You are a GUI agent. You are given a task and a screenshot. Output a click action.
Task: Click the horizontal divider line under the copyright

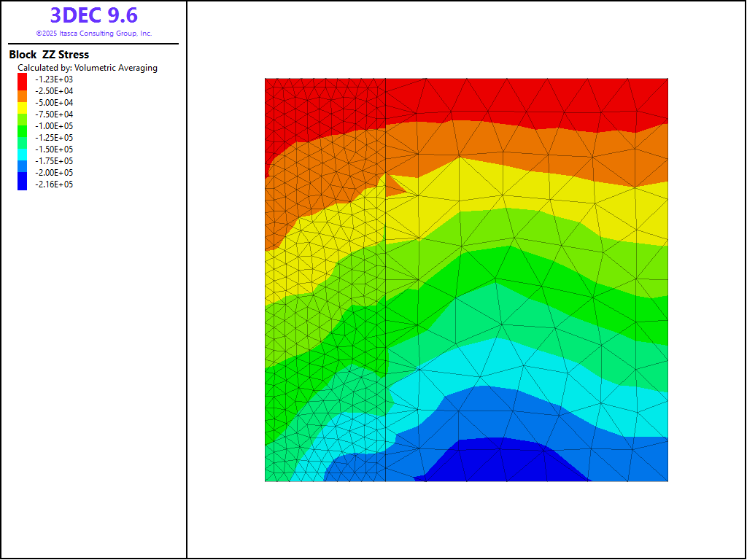pyautogui.click(x=93, y=44)
